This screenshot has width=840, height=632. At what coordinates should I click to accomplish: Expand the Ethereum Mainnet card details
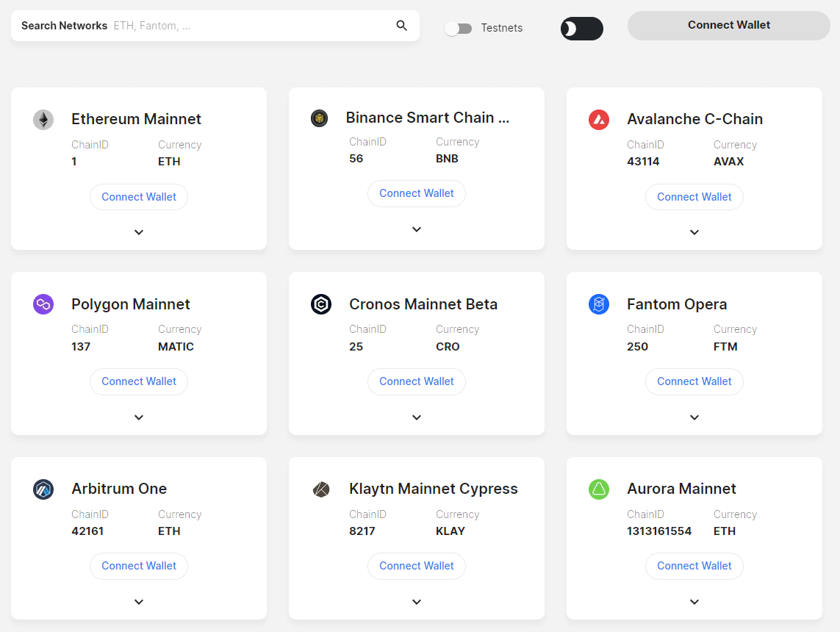tap(139, 232)
